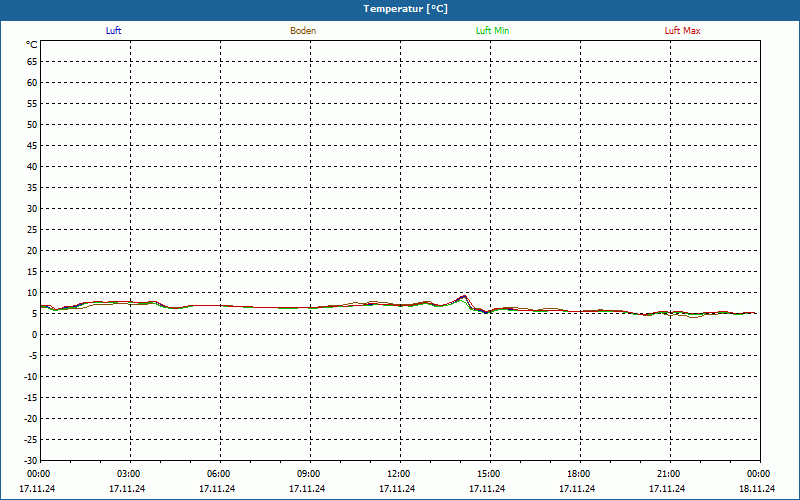800x500 pixels.
Task: Click the 06:00 time axis label
Action: pyautogui.click(x=218, y=474)
